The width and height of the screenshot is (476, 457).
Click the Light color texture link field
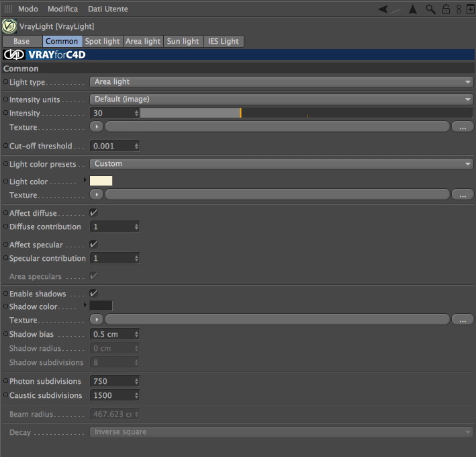277,194
